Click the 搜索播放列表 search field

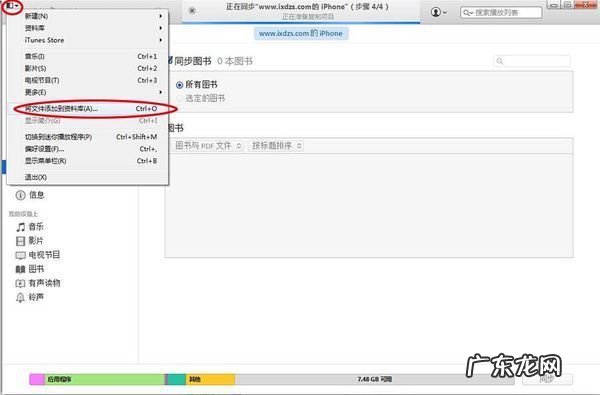(501, 13)
